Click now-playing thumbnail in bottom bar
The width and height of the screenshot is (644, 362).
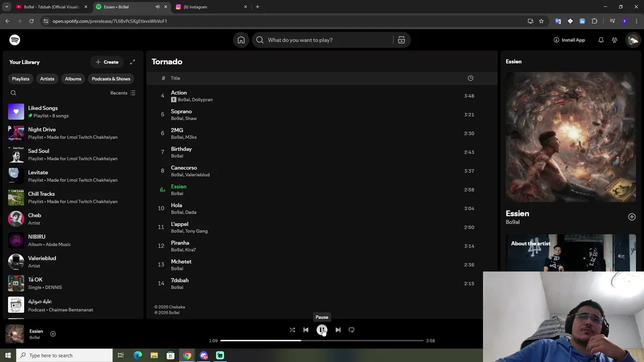click(15, 334)
